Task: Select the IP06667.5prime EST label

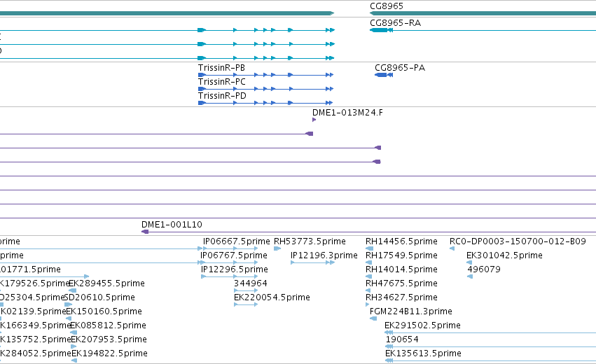Action: [x=237, y=241]
